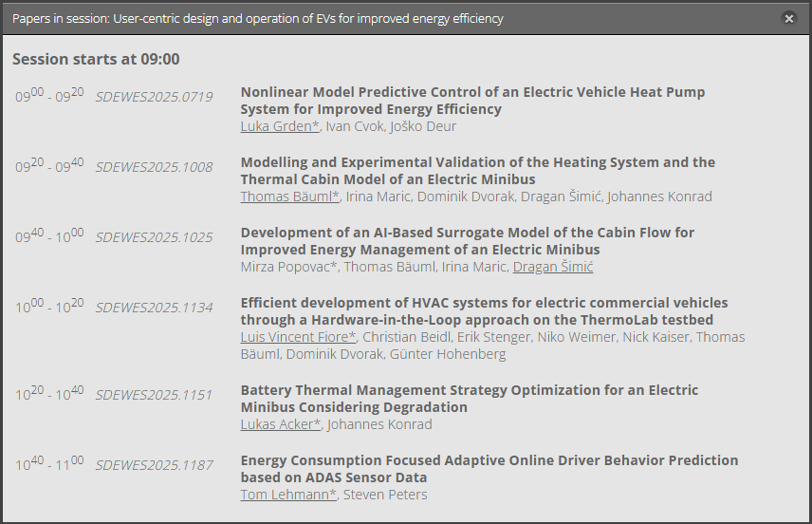Click underlined author Dragan Šimić in AI-Based Surrogate paper

click(x=553, y=267)
